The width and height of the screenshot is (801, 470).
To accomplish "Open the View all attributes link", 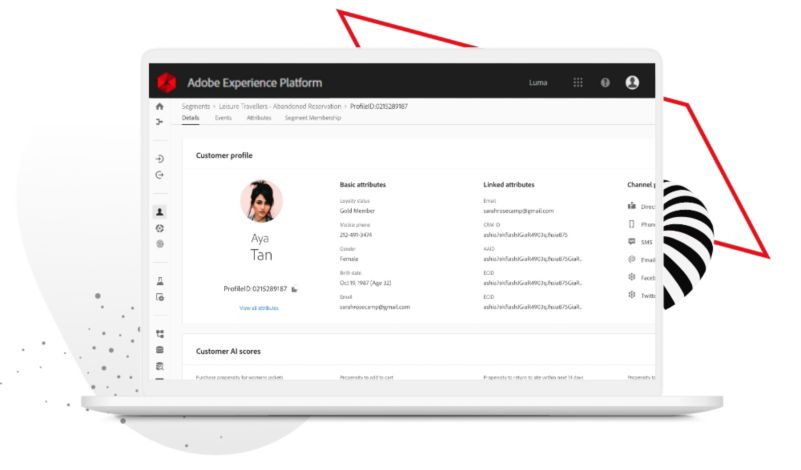I will pyautogui.click(x=259, y=308).
